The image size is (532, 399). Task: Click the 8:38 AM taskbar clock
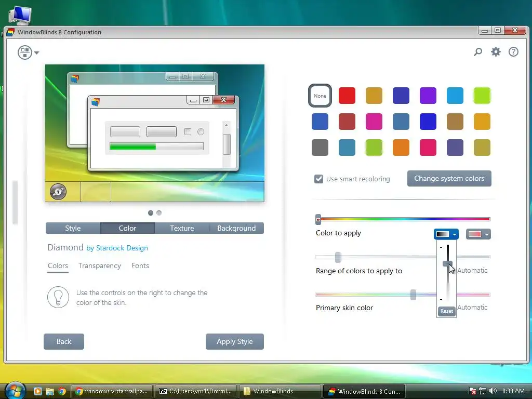tap(514, 391)
